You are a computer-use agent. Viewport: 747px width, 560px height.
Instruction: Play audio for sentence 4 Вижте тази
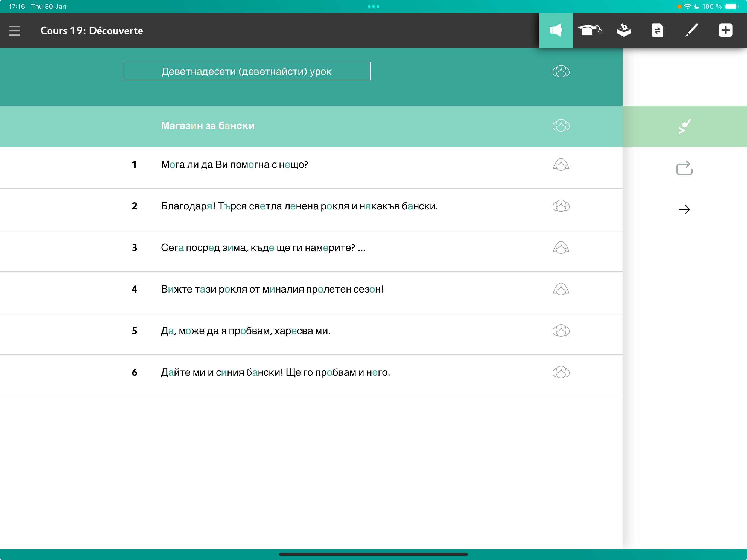point(561,289)
